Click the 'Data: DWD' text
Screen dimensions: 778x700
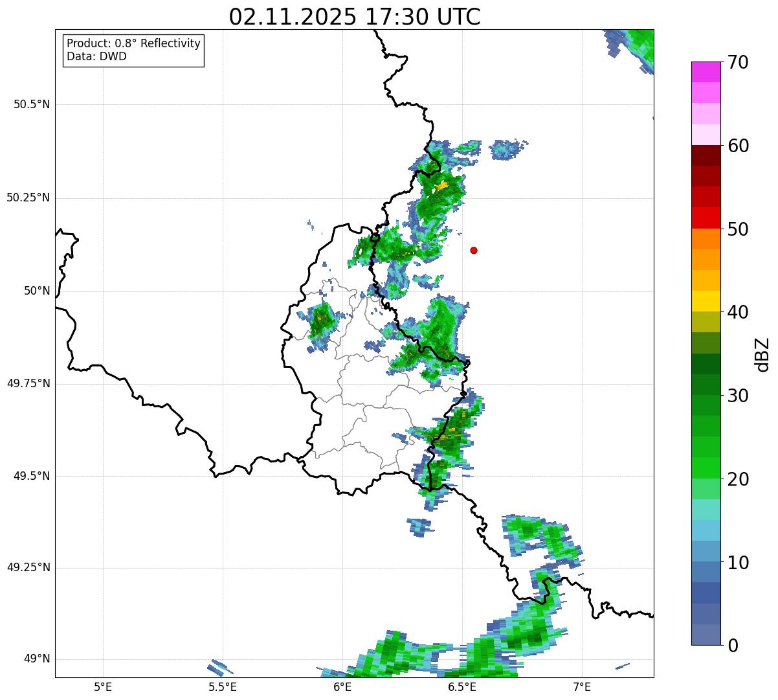(96, 56)
